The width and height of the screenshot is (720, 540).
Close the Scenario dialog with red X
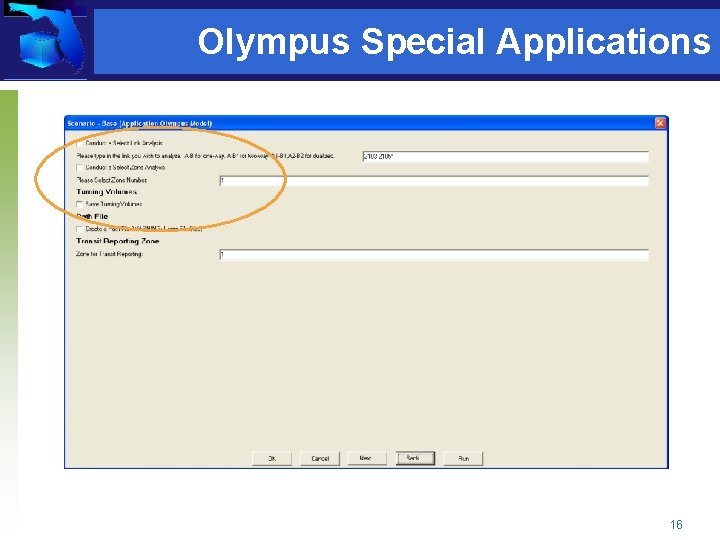tap(660, 123)
